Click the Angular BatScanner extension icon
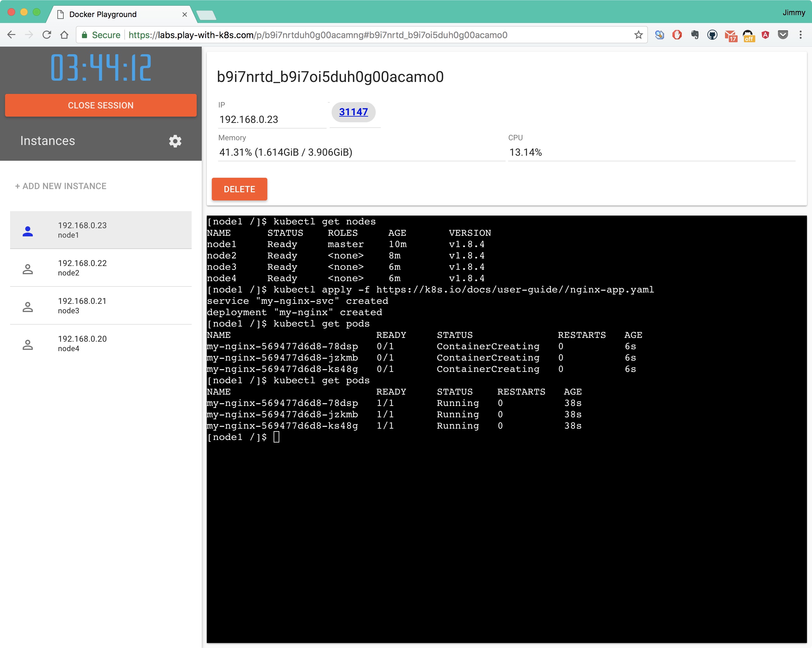This screenshot has width=812, height=648. click(766, 35)
